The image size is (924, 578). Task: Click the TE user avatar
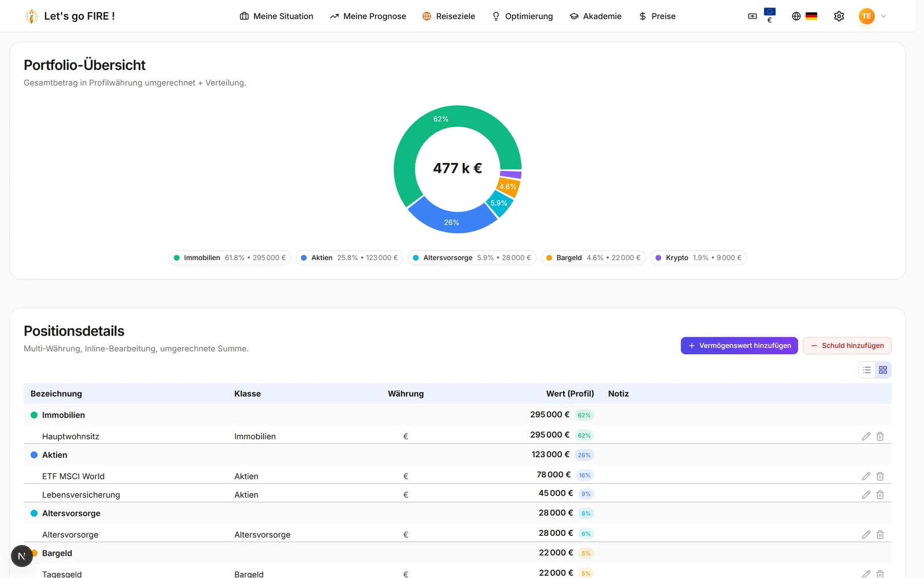tap(866, 16)
